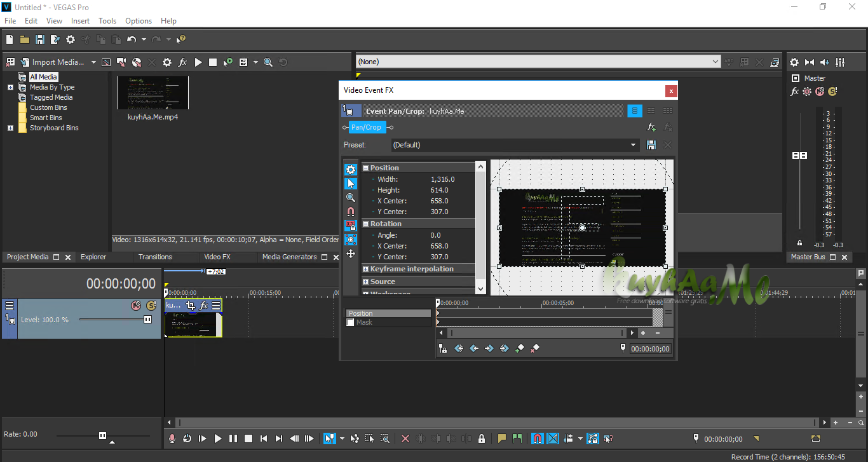Open the Insert menu
Screen dimensions: 868x462
click(80, 21)
